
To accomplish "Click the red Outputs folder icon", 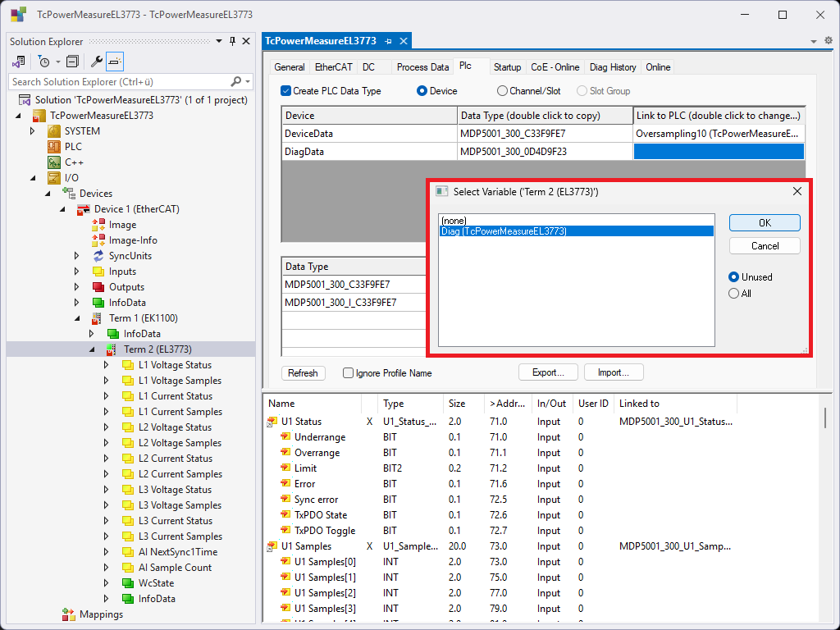I will click(x=98, y=287).
